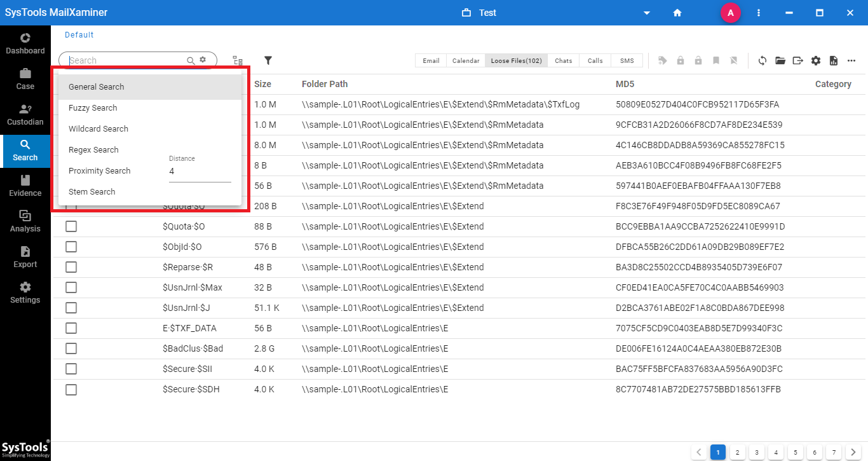This screenshot has height=461, width=868.
Task: Check the $UsnJrnl·$Max row checkbox
Action: point(71,287)
